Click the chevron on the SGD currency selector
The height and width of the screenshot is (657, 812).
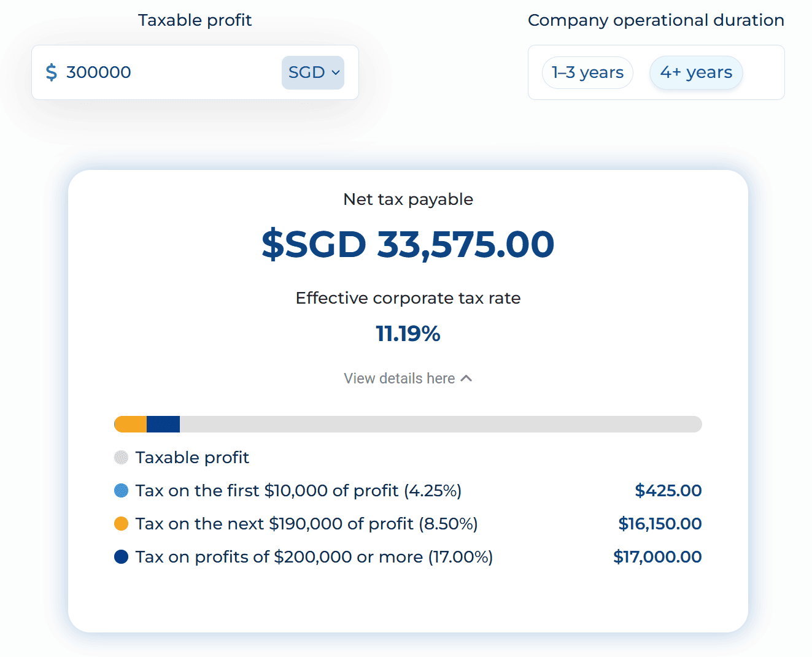(335, 72)
